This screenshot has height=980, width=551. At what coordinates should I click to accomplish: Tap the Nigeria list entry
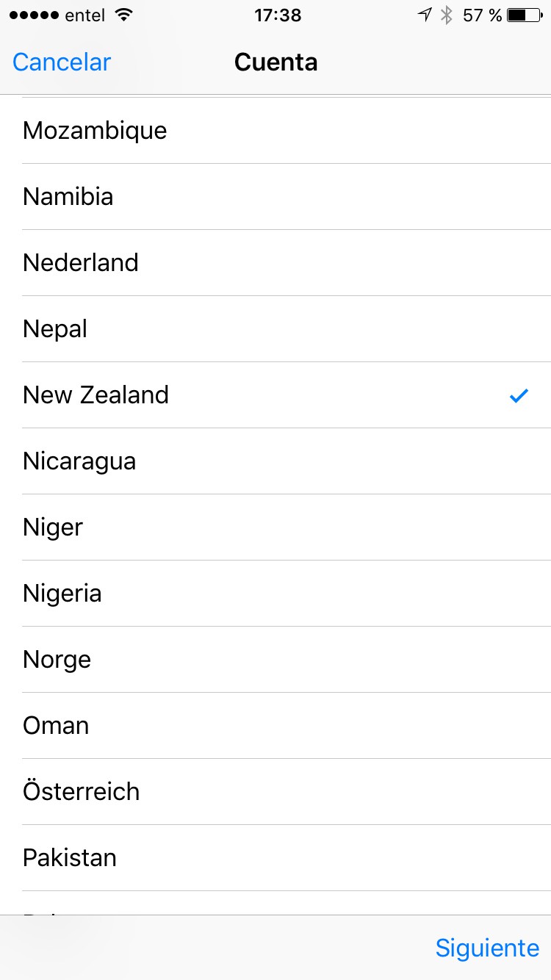tap(275, 594)
